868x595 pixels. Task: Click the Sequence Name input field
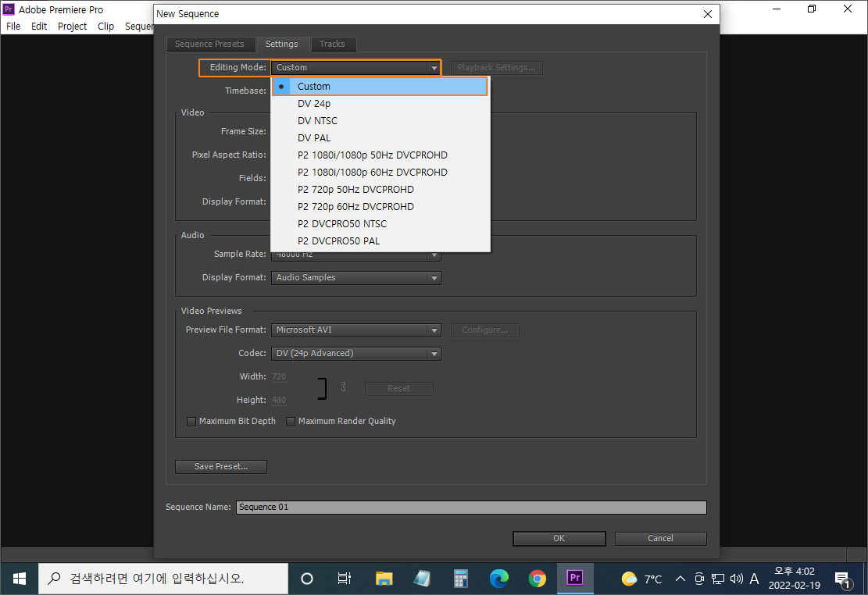(x=471, y=508)
